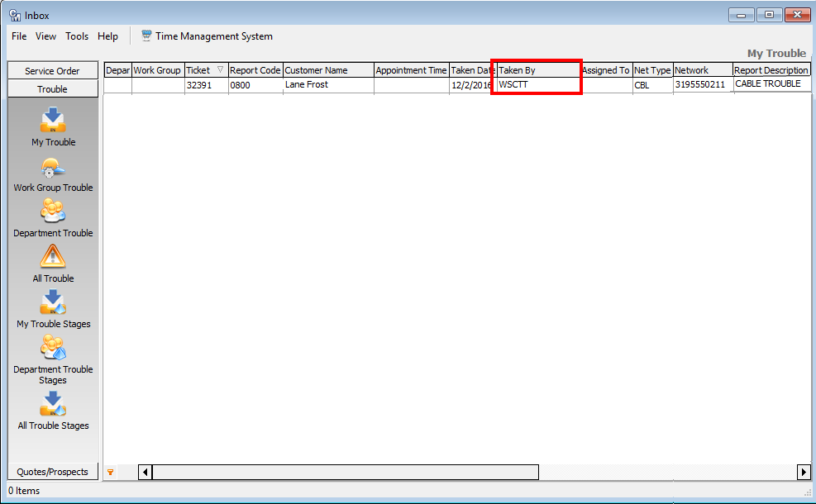Sort by the Taken By column header

538,70
